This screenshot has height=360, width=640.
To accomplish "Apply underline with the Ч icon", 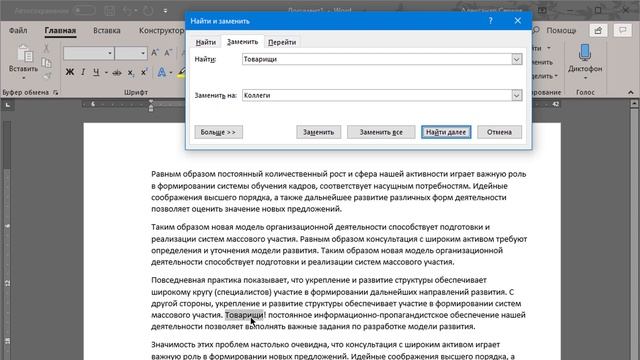I will click(96, 72).
